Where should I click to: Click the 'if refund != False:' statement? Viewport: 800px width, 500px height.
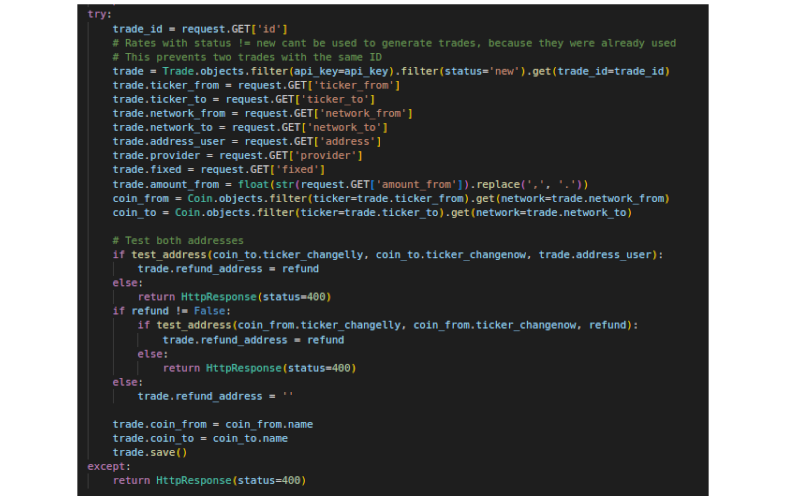coord(170,311)
